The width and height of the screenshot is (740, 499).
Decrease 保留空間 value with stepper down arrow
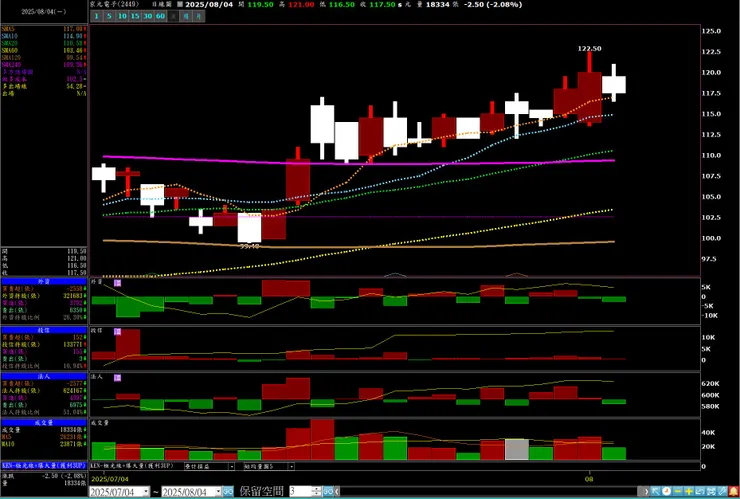coord(317,494)
